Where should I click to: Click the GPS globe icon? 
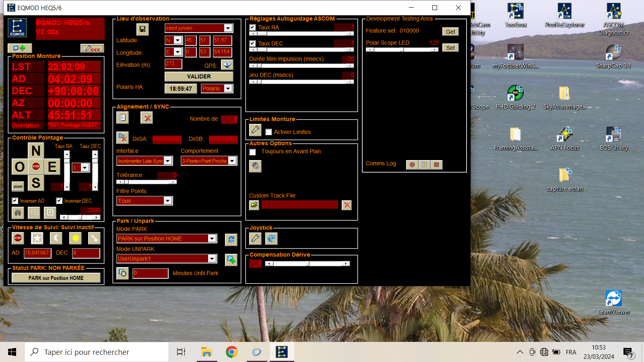[x=227, y=65]
